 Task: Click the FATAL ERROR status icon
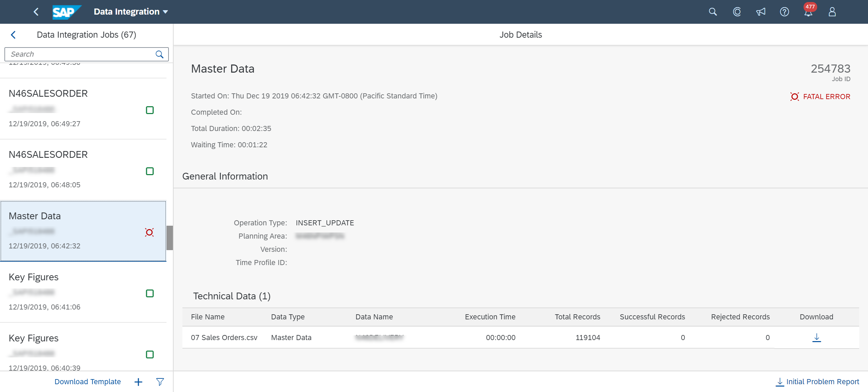coord(795,96)
